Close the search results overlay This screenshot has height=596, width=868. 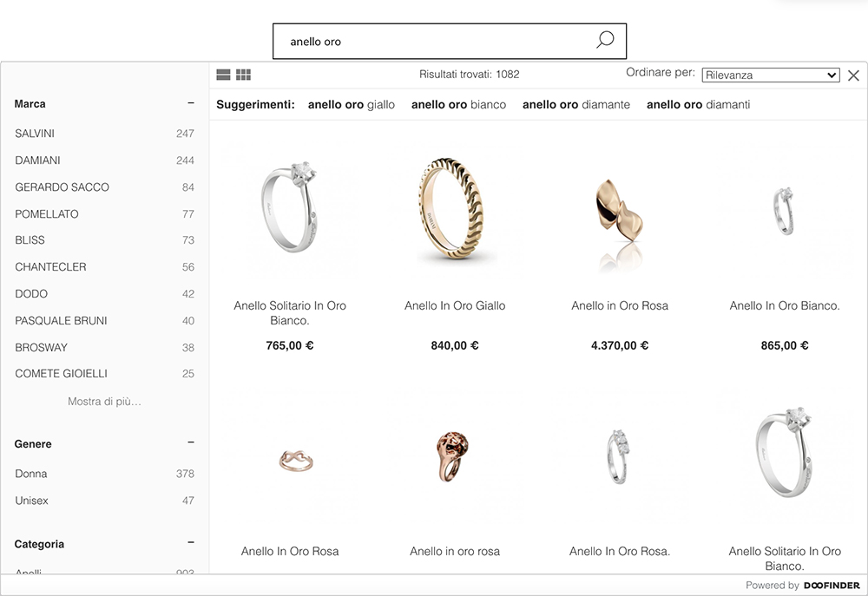(x=853, y=75)
